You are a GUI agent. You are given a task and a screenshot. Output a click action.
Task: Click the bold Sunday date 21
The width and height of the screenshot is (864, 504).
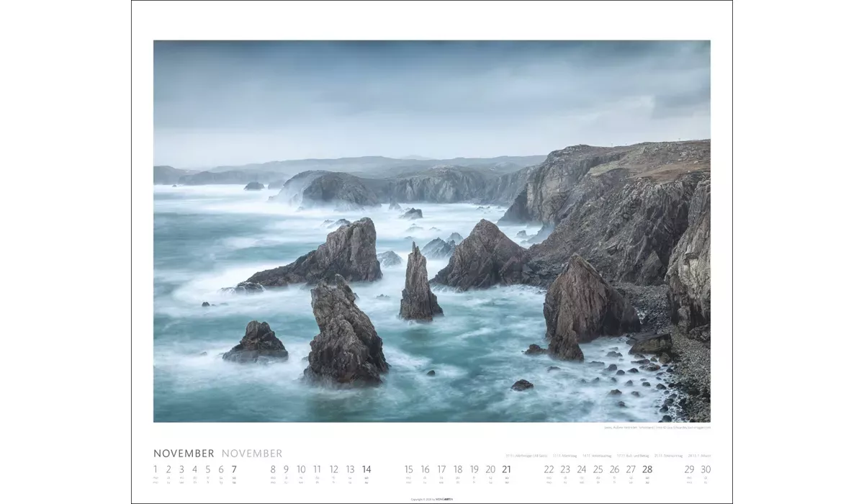507,469
